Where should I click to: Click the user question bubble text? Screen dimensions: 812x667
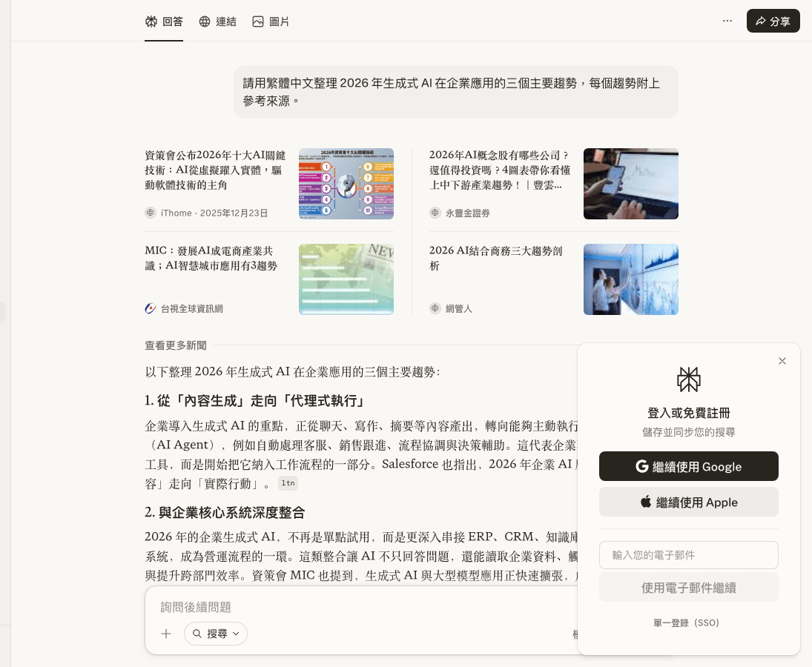coord(451,92)
